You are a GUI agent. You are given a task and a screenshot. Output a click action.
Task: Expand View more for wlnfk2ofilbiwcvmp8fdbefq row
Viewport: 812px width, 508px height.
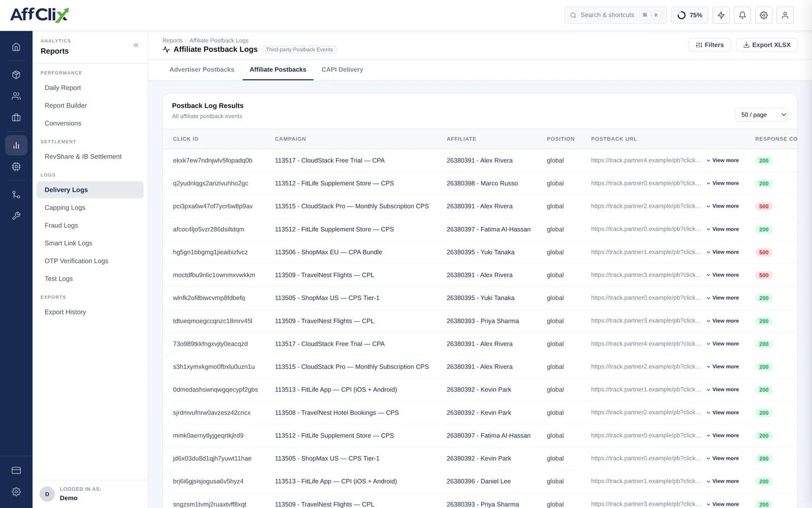[x=723, y=298]
